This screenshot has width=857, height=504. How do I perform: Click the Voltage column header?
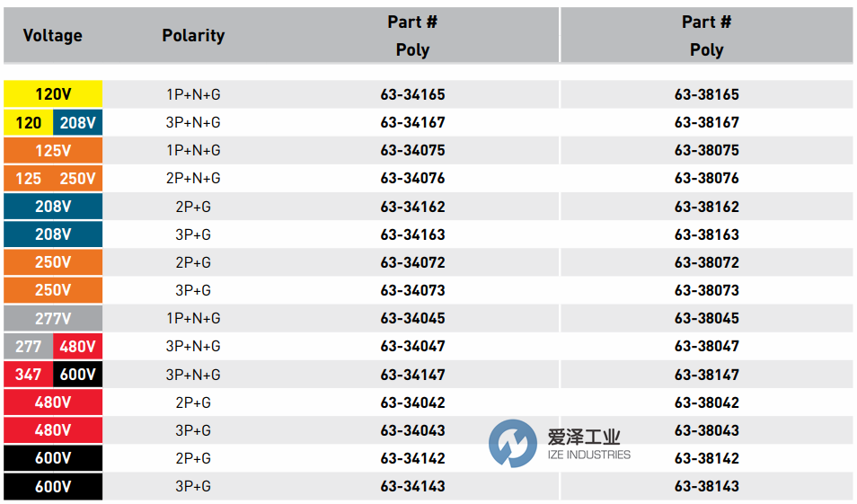(52, 36)
